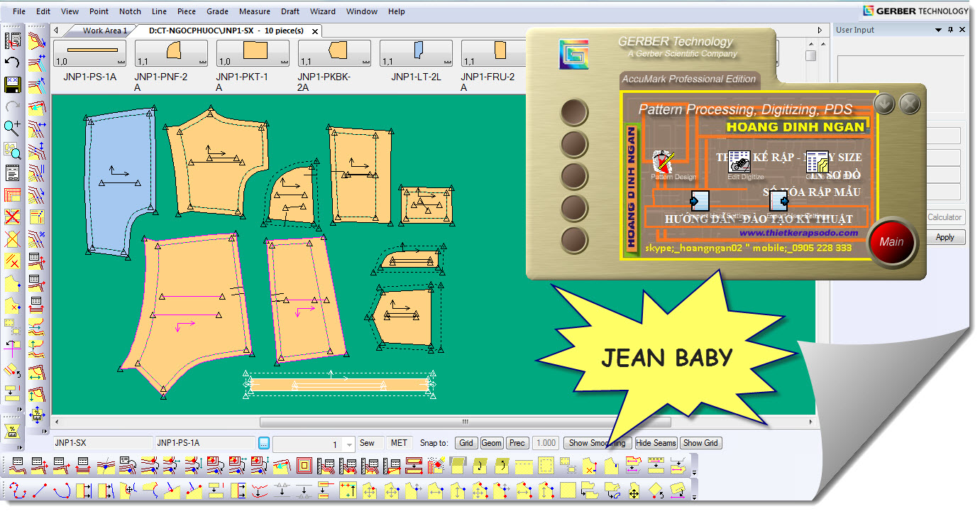980x514 pixels.
Task: Click the Save floppy disk icon
Action: tap(12, 84)
